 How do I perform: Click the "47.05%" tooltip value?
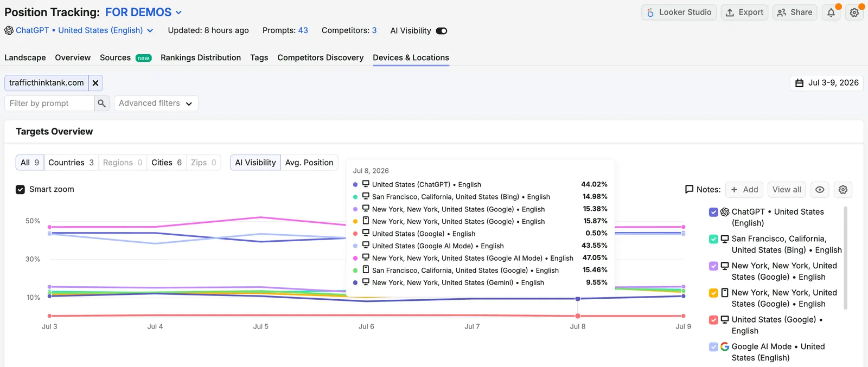pos(595,258)
